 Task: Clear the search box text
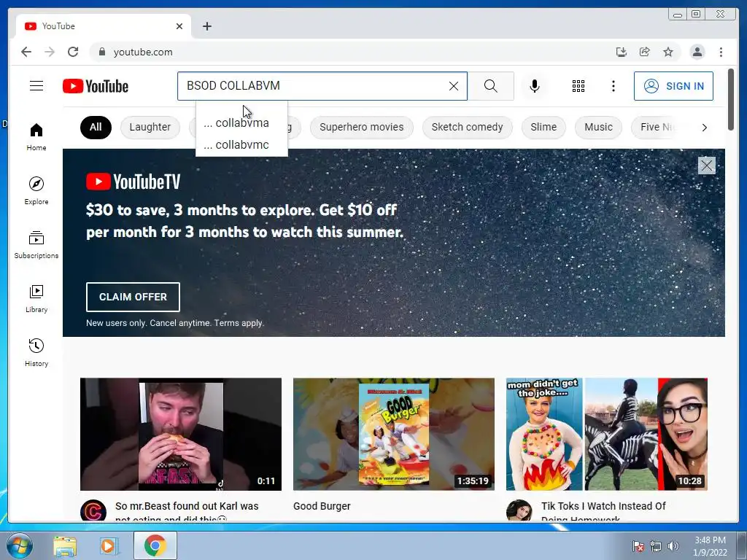pos(454,86)
